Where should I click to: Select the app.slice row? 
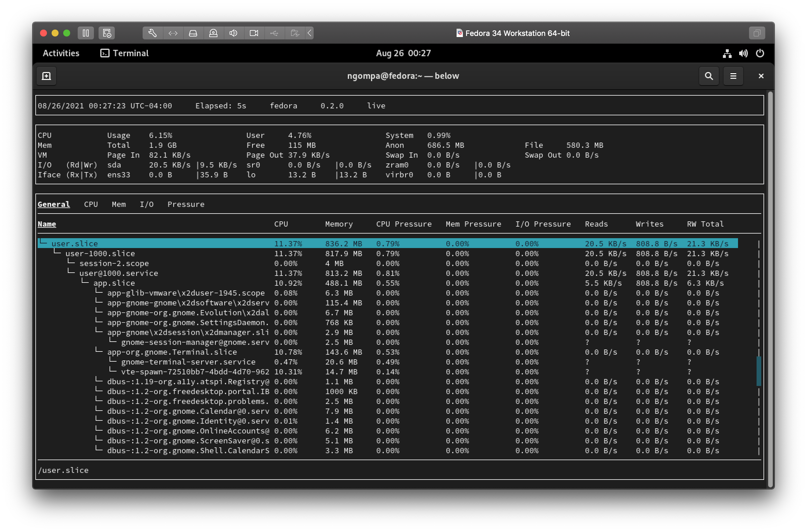point(388,283)
